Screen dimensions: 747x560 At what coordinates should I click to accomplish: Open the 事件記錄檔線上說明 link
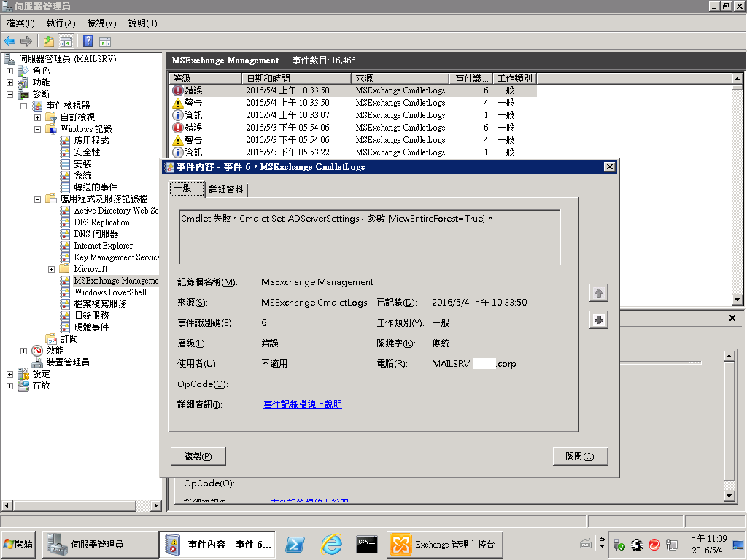coord(303,404)
